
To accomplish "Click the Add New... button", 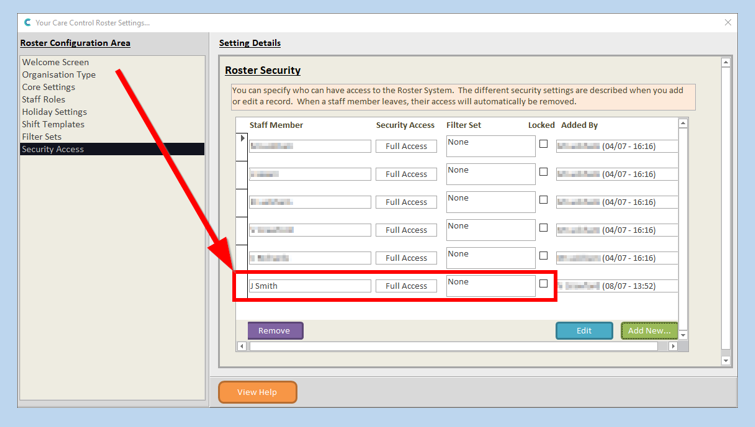I will coord(648,331).
